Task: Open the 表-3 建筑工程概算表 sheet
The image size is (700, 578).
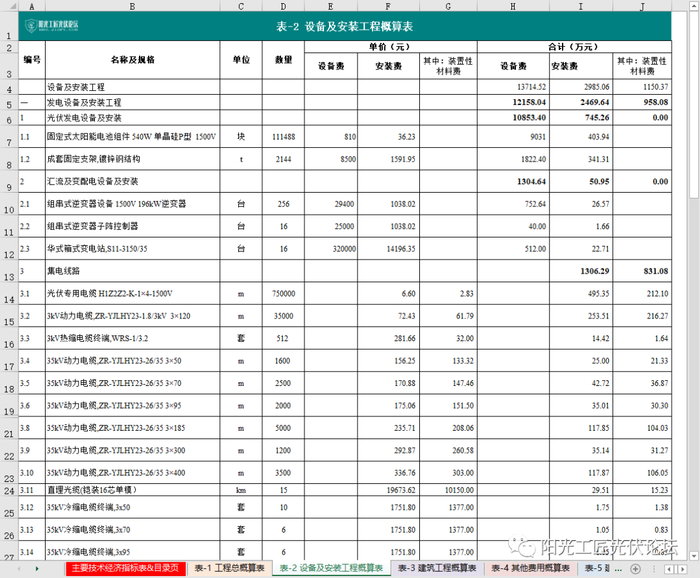Action: [x=437, y=568]
